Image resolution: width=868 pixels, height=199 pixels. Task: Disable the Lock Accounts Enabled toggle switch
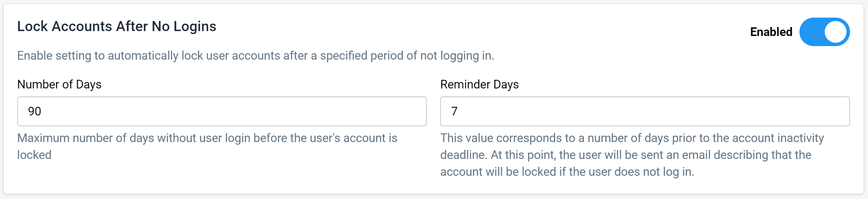pos(824,32)
